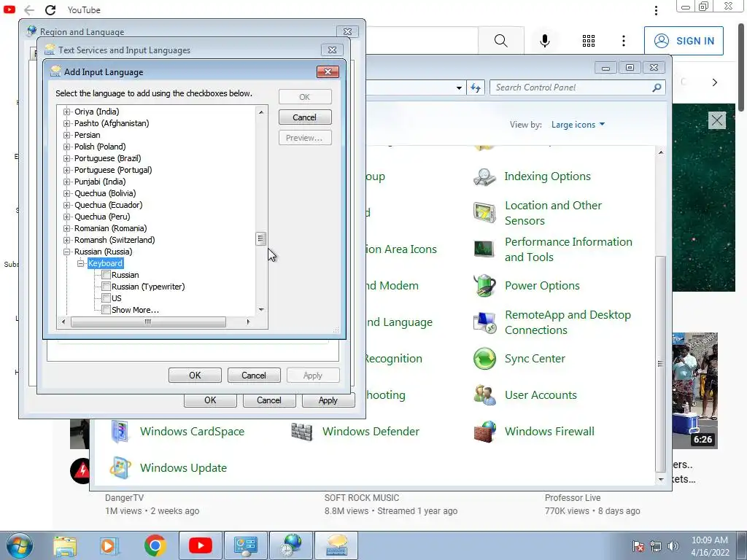This screenshot has width=747, height=560.
Task: Collapse the Russian (Russia) node
Action: click(x=66, y=252)
